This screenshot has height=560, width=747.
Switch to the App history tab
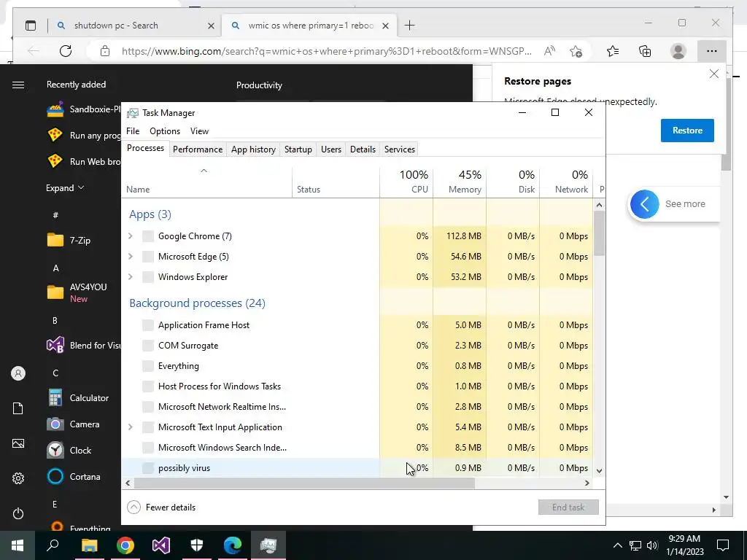[253, 149]
